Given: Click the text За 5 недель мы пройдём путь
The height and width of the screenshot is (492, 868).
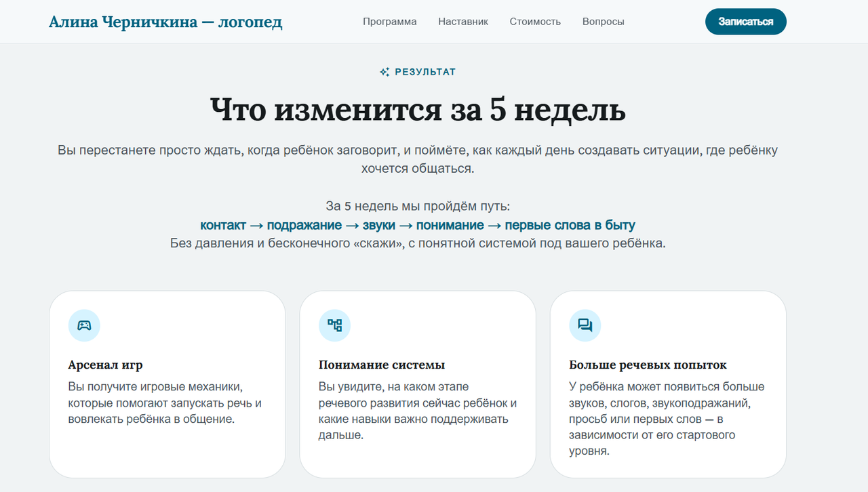Looking at the screenshot, I should point(418,207).
